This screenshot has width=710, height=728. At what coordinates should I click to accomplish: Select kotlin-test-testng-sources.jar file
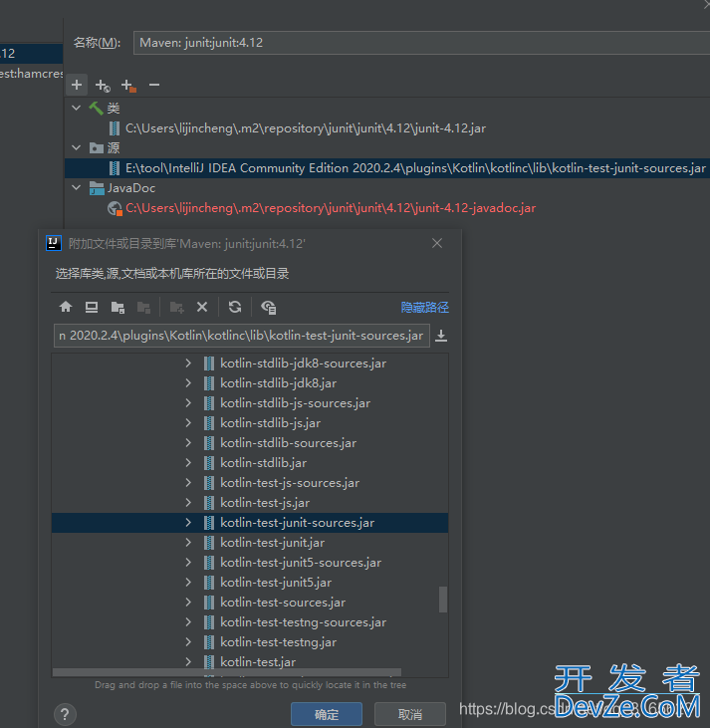(x=304, y=622)
